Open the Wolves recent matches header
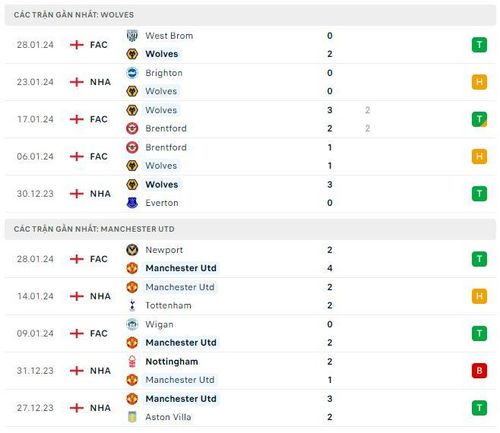This screenshot has width=500, height=433. (x=250, y=15)
